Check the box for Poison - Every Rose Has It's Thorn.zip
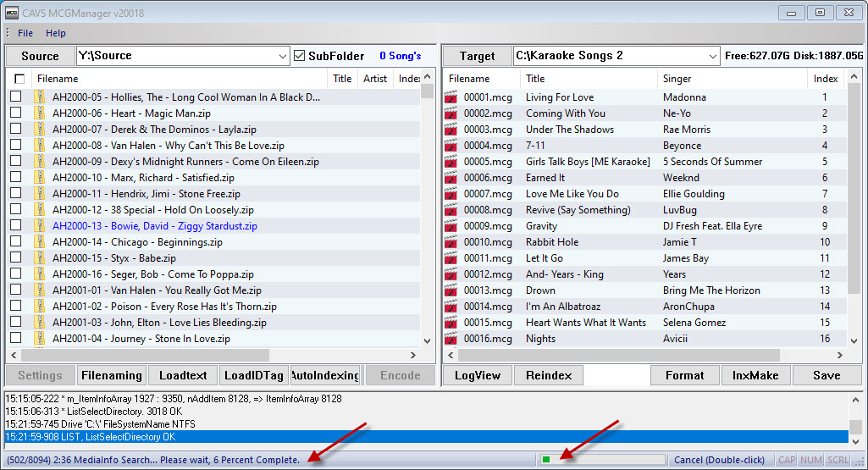This screenshot has width=868, height=470. click(x=16, y=305)
